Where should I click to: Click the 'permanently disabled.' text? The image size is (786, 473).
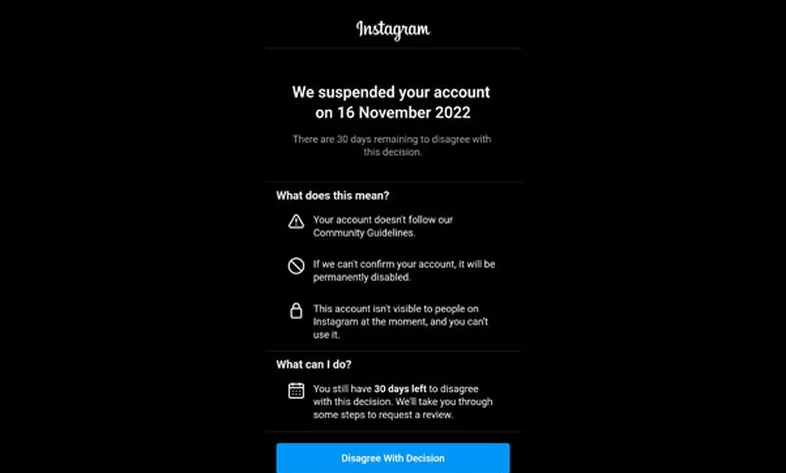[362, 277]
